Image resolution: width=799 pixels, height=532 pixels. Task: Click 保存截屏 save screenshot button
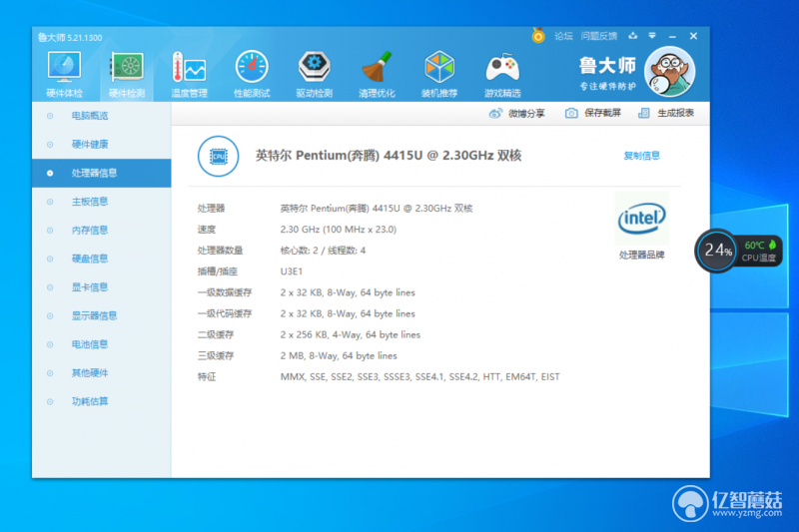coord(603,113)
